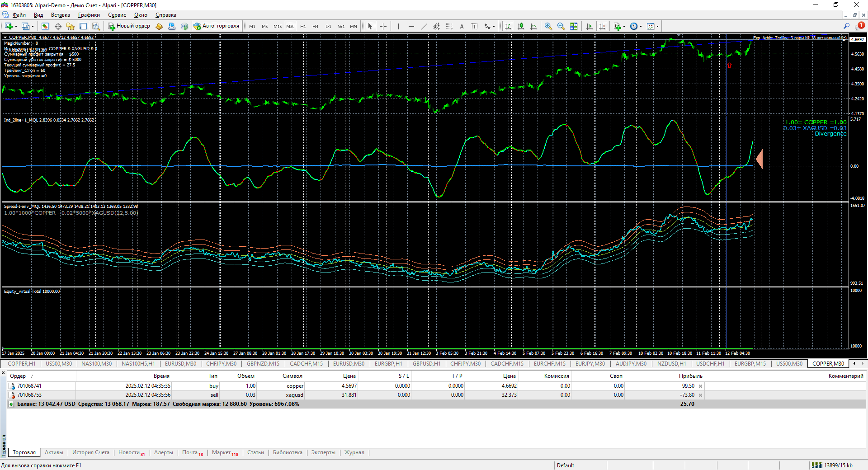Viewport: 868px width, 470px height.
Task: Open the Strategy Tester icon
Action: [x=96, y=26]
